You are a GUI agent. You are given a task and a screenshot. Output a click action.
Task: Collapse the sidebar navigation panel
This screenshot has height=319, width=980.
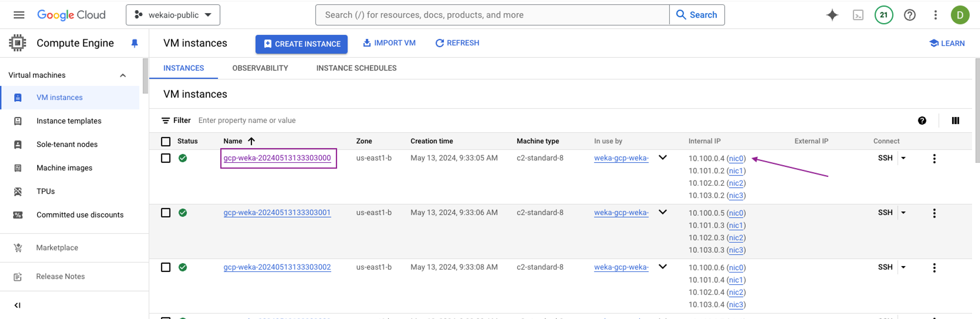[18, 305]
